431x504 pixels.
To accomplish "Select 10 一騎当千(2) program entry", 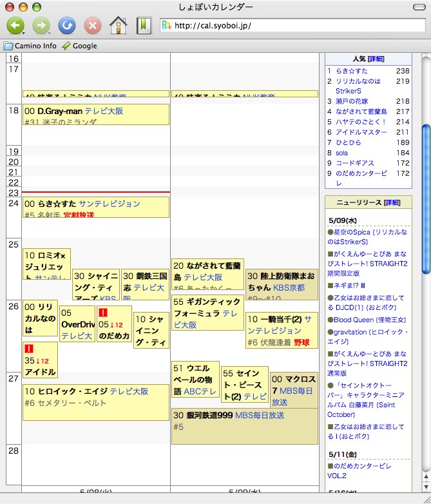I will click(282, 330).
